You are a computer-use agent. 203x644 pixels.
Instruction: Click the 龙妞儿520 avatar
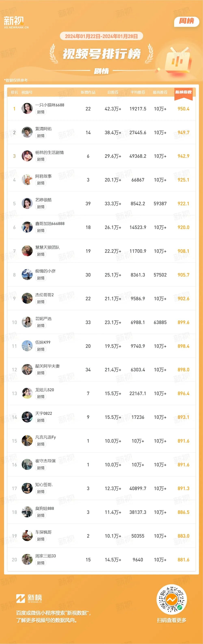click(x=27, y=393)
